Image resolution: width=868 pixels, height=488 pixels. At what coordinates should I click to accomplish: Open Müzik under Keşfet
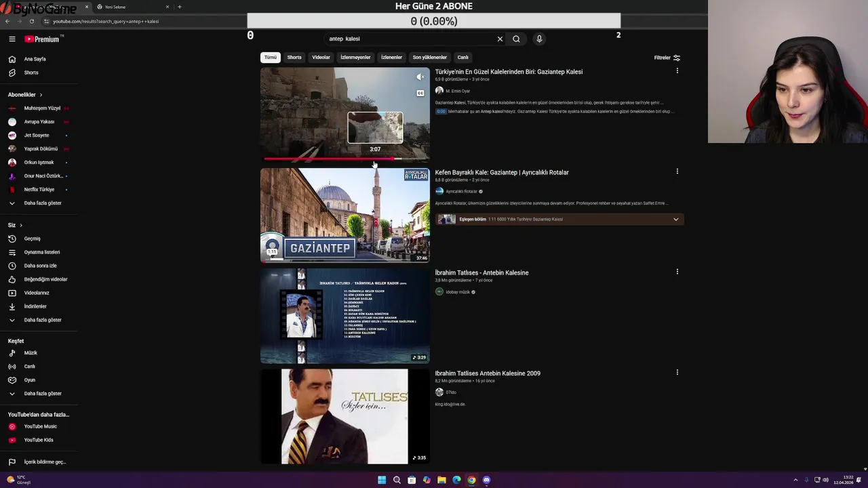pyautogui.click(x=31, y=353)
